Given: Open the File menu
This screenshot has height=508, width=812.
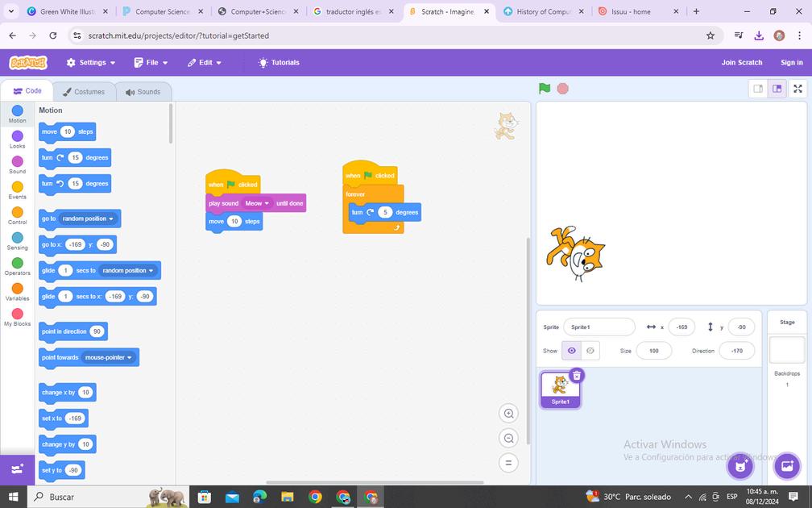Looking at the screenshot, I should [151, 62].
